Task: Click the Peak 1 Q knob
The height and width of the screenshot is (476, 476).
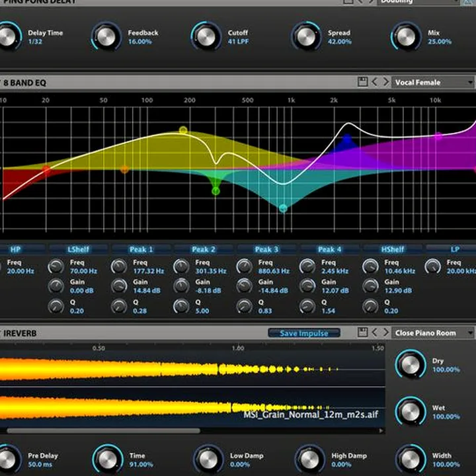Action: click(119, 306)
